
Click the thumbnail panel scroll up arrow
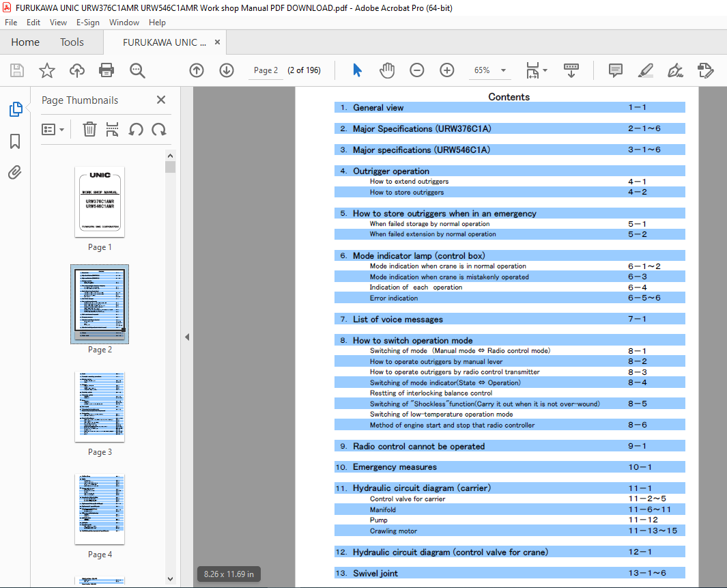pyautogui.click(x=170, y=156)
